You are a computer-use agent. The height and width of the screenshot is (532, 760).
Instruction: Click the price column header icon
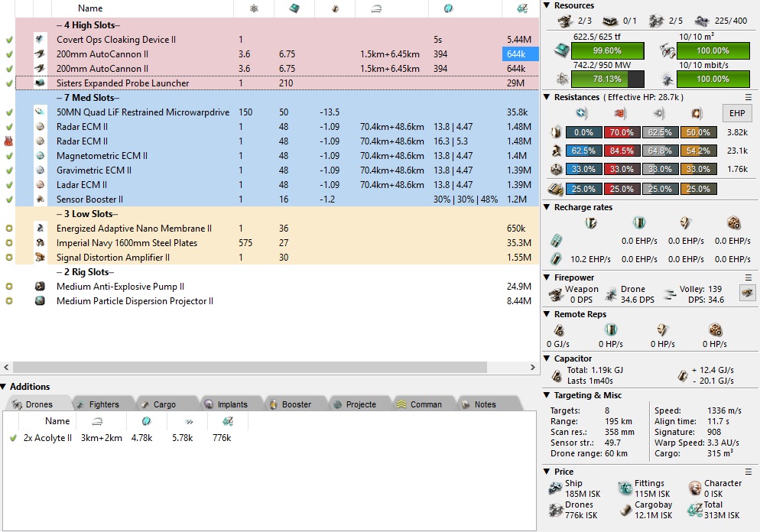click(521, 8)
